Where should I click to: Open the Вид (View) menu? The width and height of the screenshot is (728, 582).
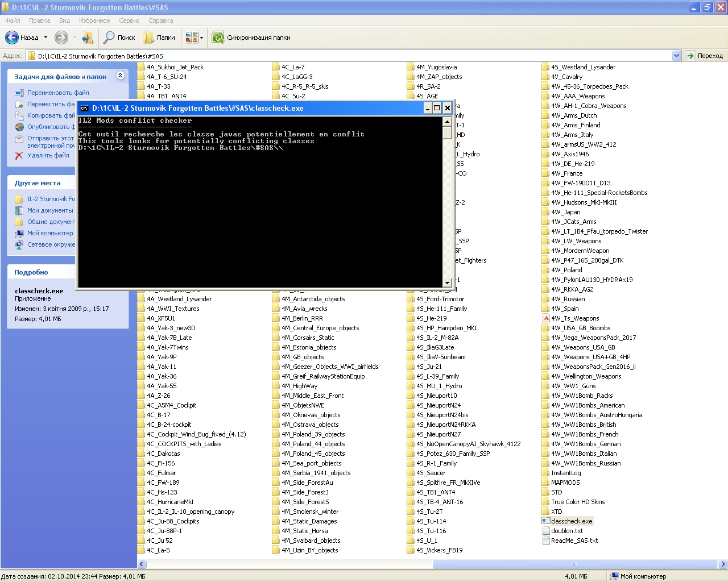point(64,20)
